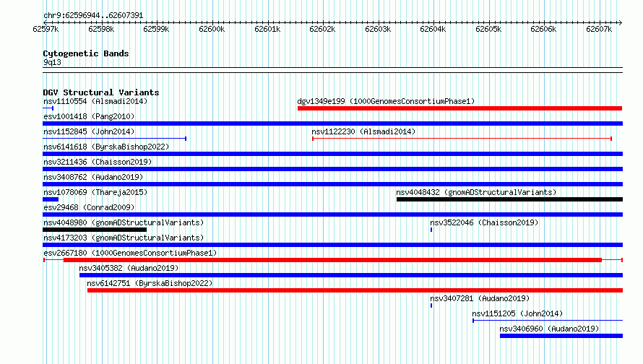Click the nsv4048432 (gnomADStructuralVariants) label
This screenshot has width=643, height=364.
[476, 192]
